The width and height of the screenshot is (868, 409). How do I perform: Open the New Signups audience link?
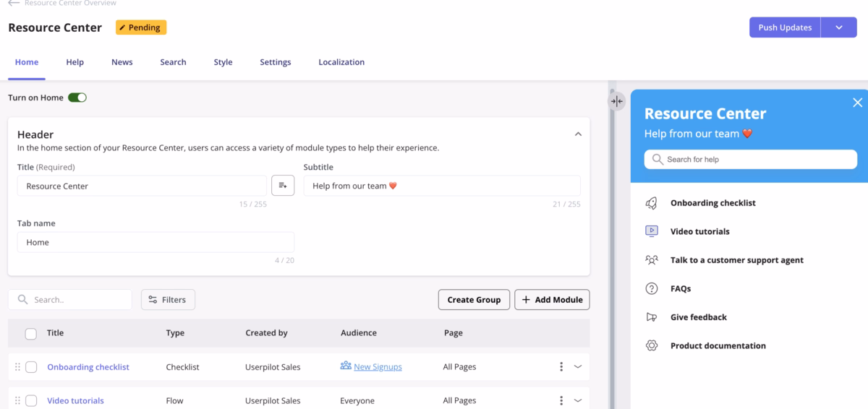[x=378, y=367]
